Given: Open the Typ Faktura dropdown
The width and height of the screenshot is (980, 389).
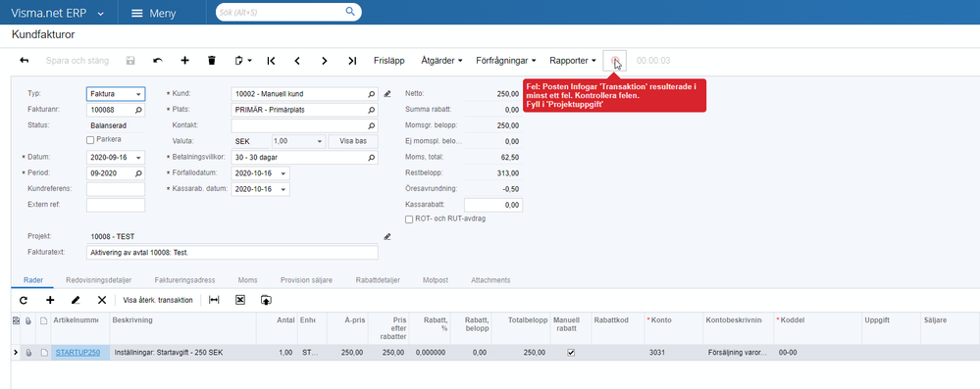Looking at the screenshot, I should point(116,94).
